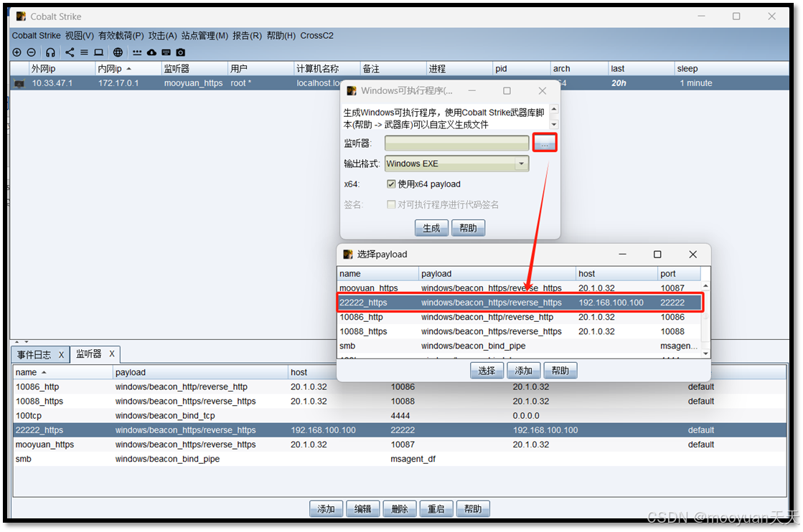Image resolution: width=803 pixels, height=532 pixels.
Task: Select 100tcp listener row
Action: (400, 416)
